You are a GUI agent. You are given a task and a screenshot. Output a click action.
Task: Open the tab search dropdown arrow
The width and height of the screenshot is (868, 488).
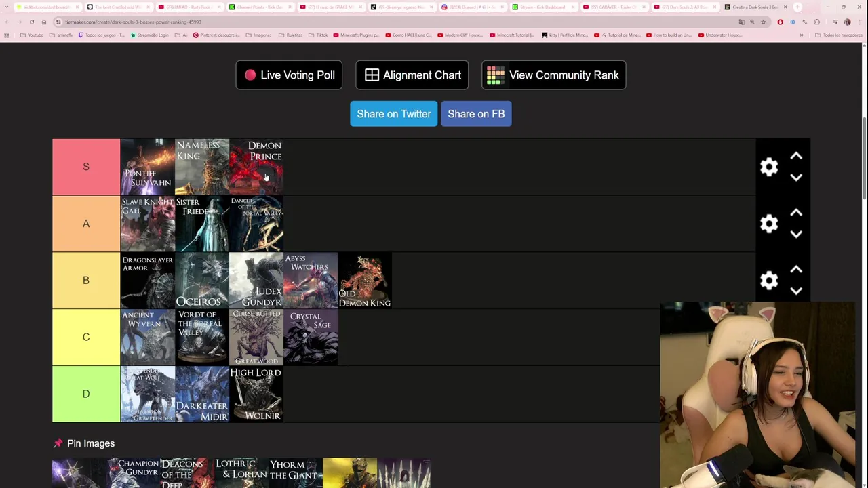coord(5,7)
